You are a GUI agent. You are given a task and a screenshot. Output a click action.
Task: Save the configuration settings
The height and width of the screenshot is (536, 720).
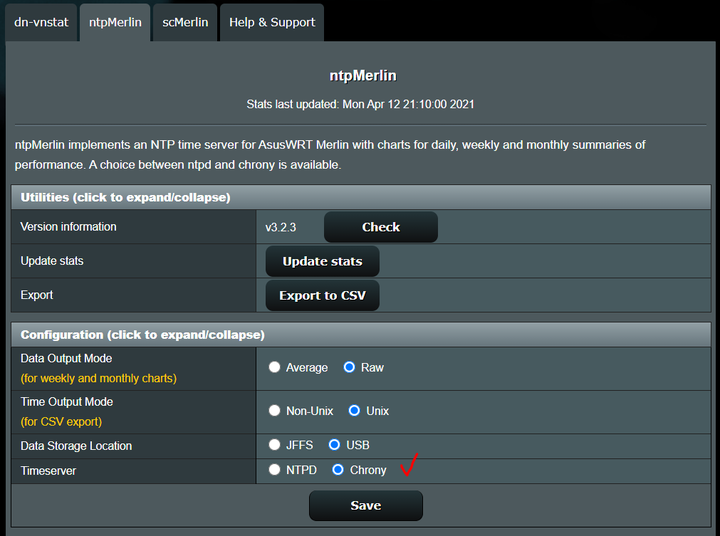(366, 505)
